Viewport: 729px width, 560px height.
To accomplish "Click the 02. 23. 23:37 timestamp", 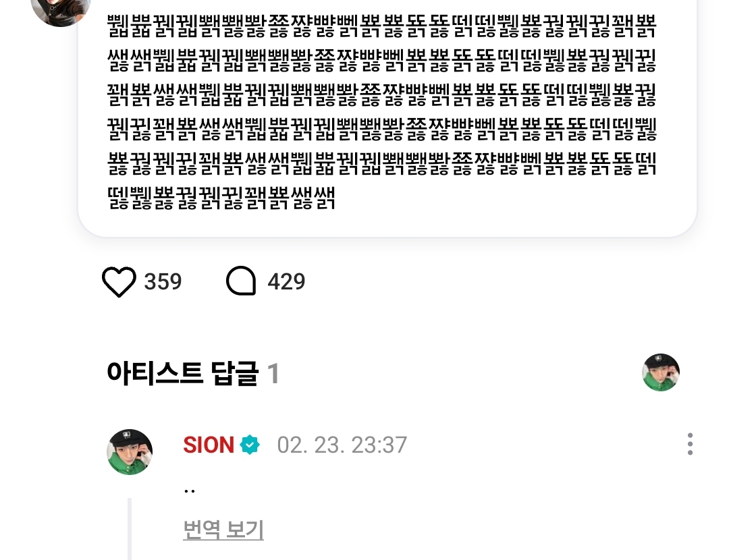I will click(x=342, y=445).
